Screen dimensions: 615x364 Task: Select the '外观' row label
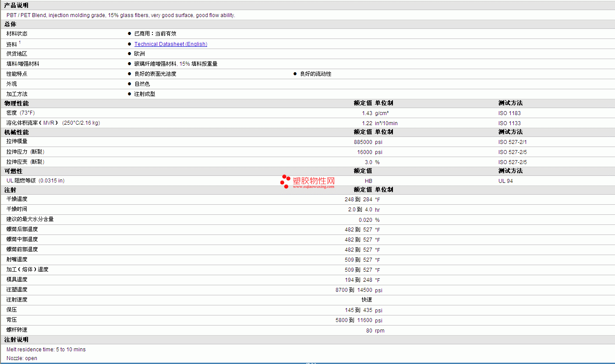(11, 84)
